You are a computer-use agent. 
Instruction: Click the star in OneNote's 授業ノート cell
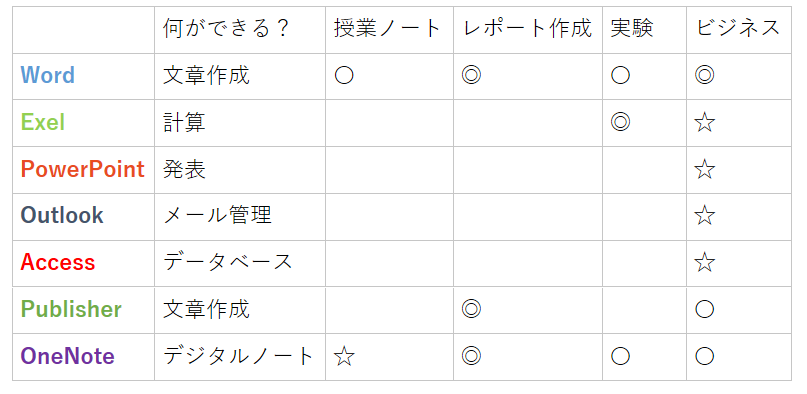[x=344, y=356]
